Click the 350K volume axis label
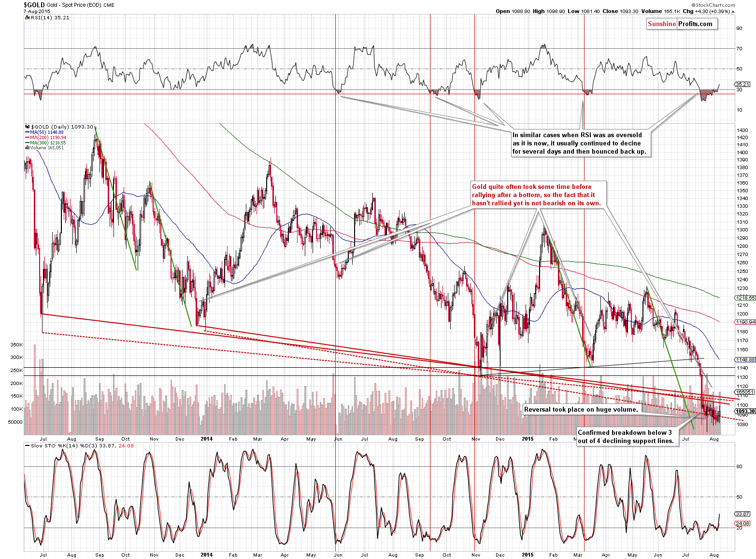 tap(16, 345)
